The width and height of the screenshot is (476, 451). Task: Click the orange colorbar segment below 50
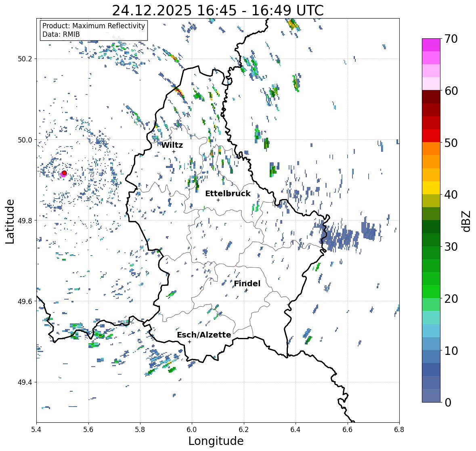coord(431,149)
